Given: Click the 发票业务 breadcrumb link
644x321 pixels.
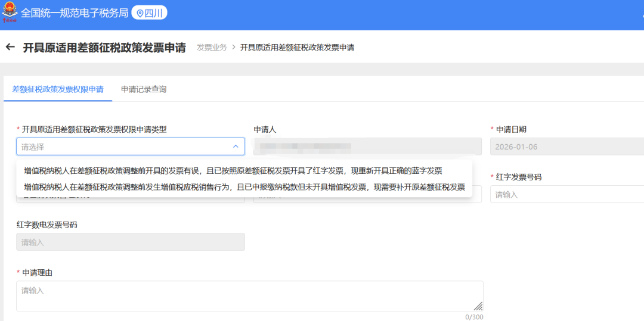Looking at the screenshot, I should pyautogui.click(x=212, y=48).
